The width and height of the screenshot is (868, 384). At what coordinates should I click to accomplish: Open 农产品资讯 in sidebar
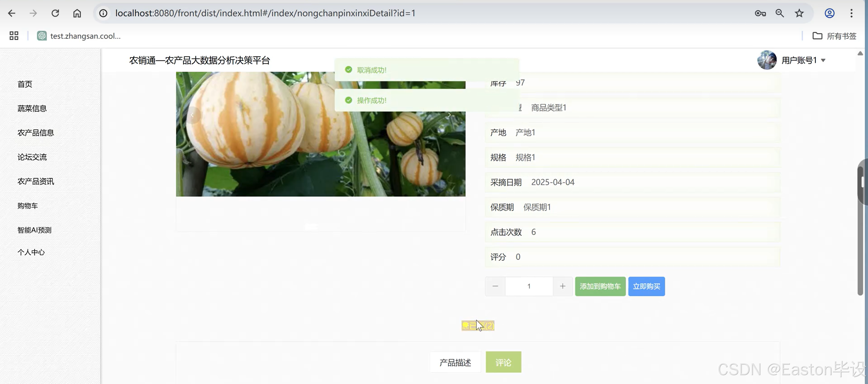coord(36,181)
